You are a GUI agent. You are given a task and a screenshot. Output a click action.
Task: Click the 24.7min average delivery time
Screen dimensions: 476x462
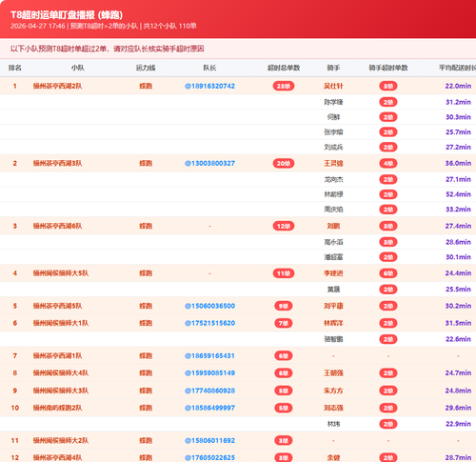458,372
